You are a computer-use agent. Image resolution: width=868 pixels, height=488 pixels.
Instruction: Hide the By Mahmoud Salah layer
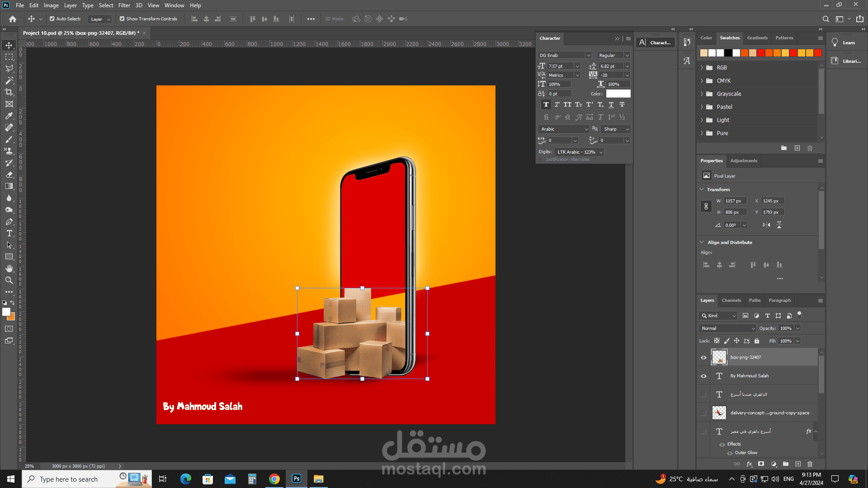703,376
